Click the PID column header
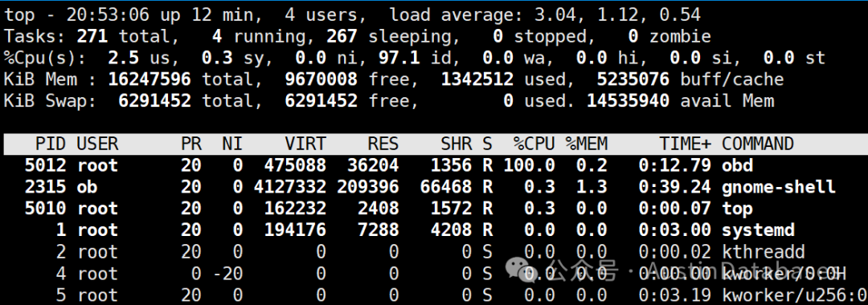This screenshot has width=868, height=305. [51, 144]
